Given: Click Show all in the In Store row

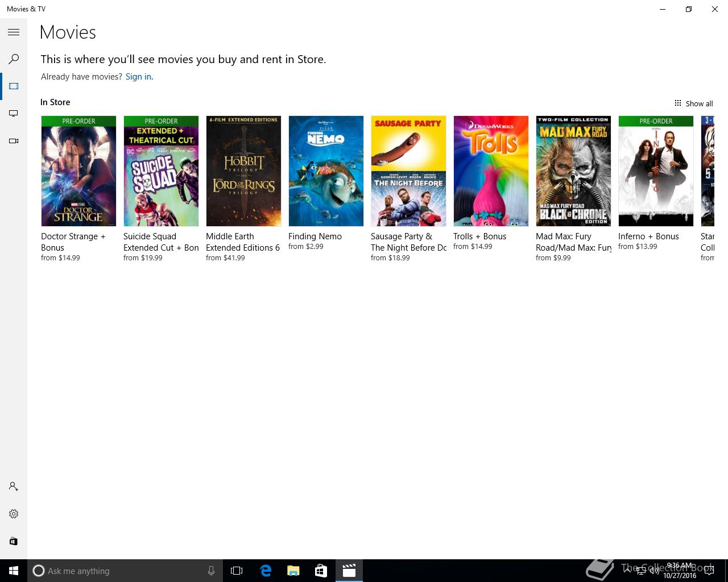Looking at the screenshot, I should [693, 103].
